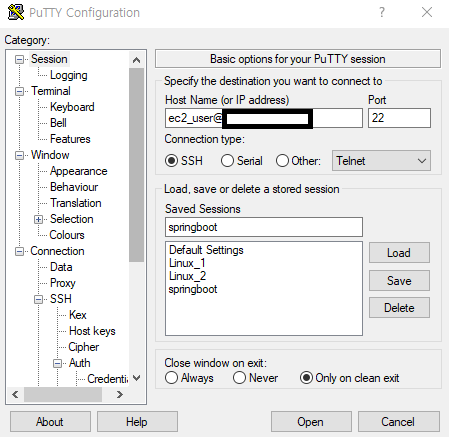Screen dimensions: 450x437
Task: Click the category tree scroll right arrow
Action: point(119,395)
